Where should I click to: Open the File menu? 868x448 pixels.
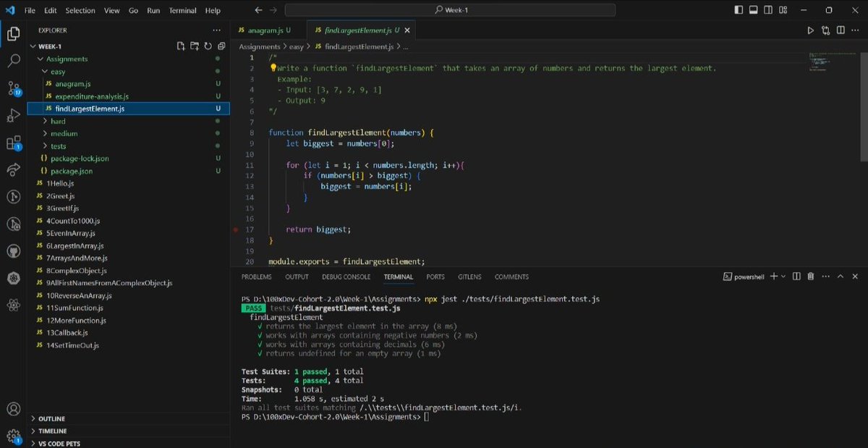pos(30,10)
